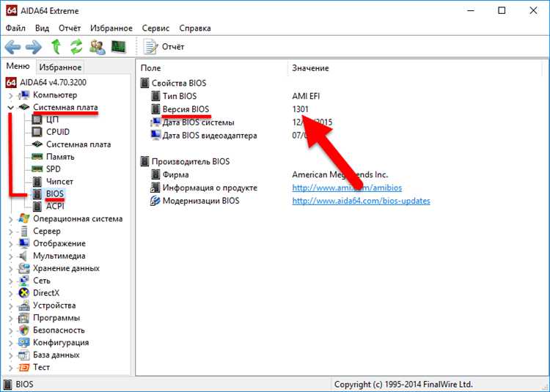Click the Конфигурация settings icon
The image size is (550, 392).
coord(24,343)
